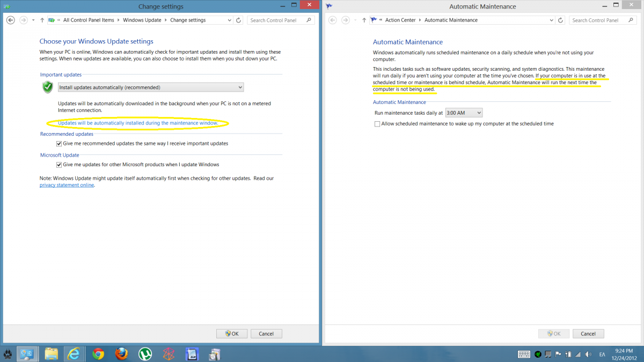Viewport: 644px width, 362px height.
Task: Open privacy statement online link
Action: [67, 185]
